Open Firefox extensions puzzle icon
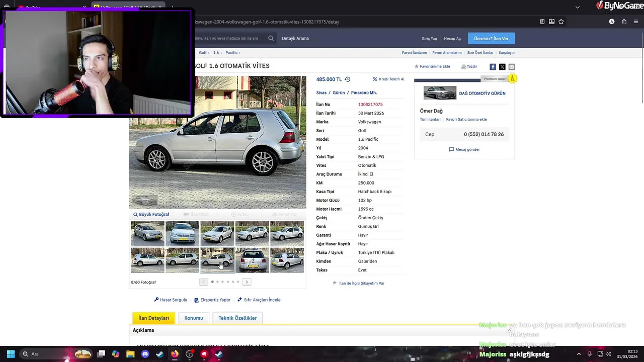The height and width of the screenshot is (362, 644). (624, 22)
